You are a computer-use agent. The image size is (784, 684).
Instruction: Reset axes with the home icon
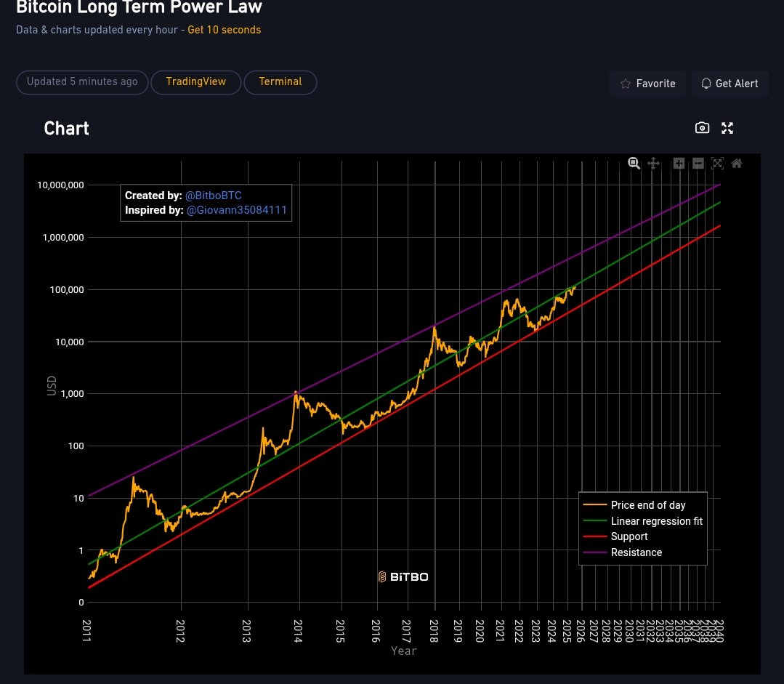[737, 163]
